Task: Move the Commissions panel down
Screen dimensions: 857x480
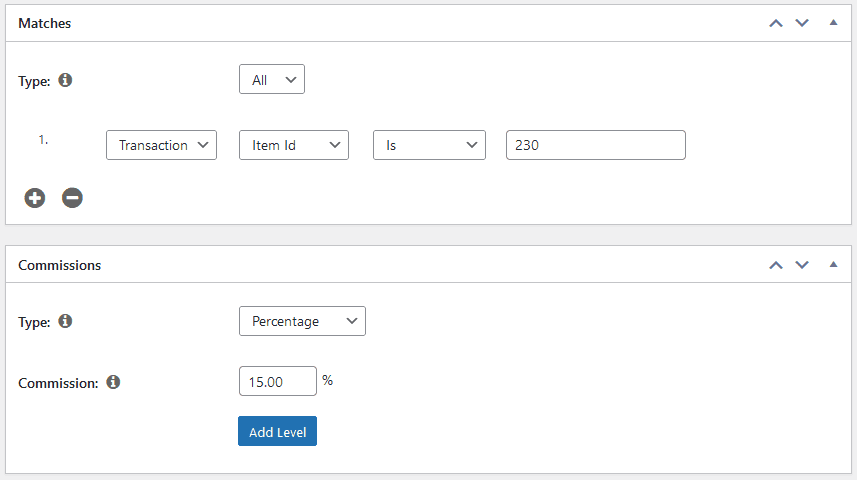Action: pyautogui.click(x=802, y=265)
